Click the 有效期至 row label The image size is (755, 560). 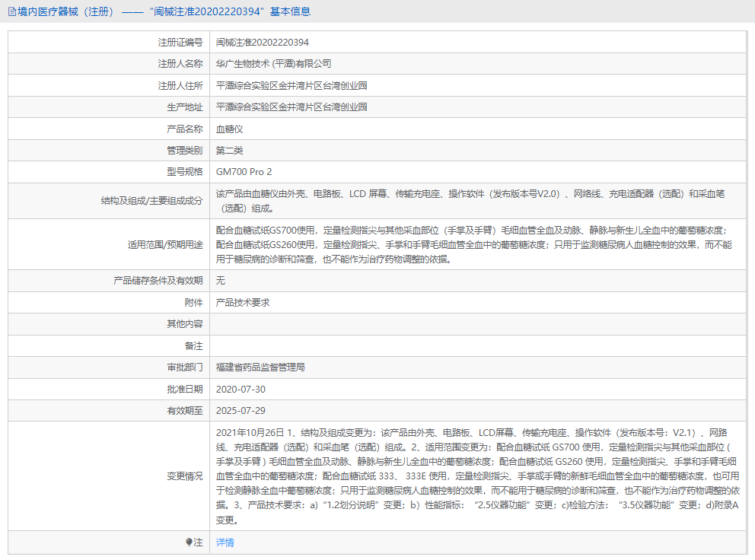[x=185, y=411]
